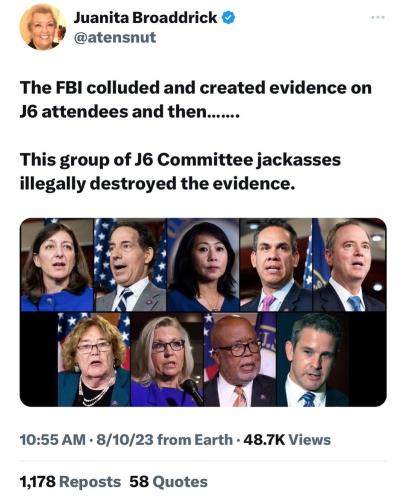Open the 48.7K Views analytics
Image resolution: width=406 pixels, height=500 pixels.
coord(287,440)
